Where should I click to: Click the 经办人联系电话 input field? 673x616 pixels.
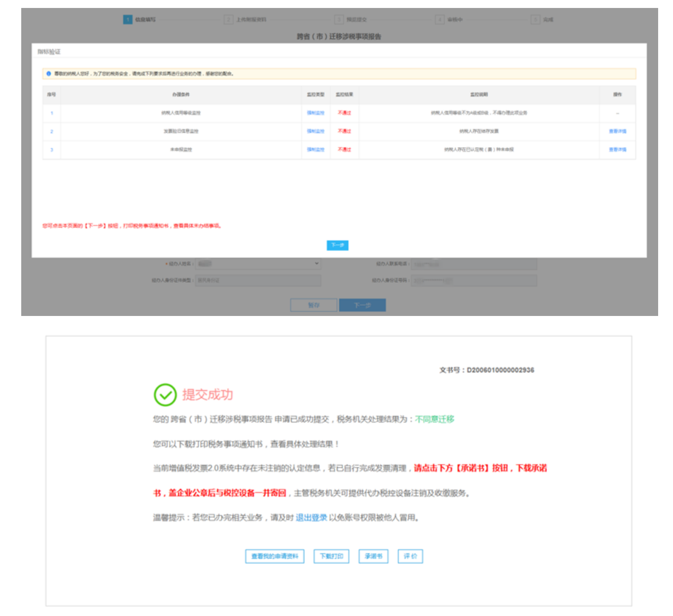click(474, 264)
